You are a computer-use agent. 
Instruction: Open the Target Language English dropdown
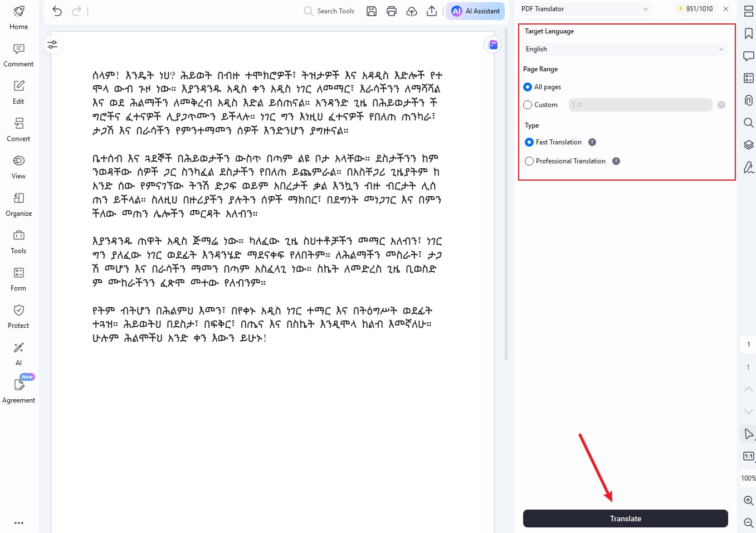click(625, 49)
